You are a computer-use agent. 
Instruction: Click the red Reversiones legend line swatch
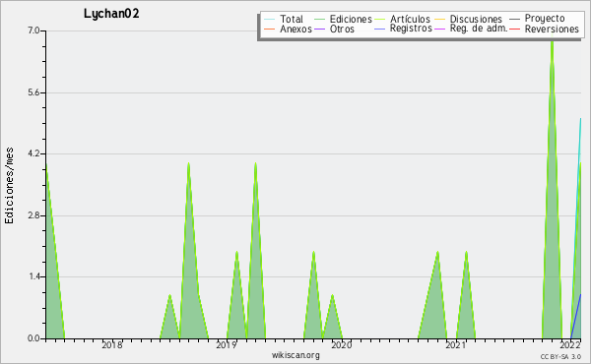[x=514, y=29]
